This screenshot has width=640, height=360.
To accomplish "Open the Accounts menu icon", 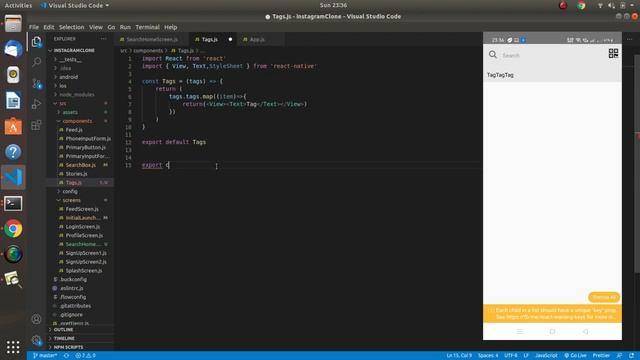I will click(x=36, y=319).
